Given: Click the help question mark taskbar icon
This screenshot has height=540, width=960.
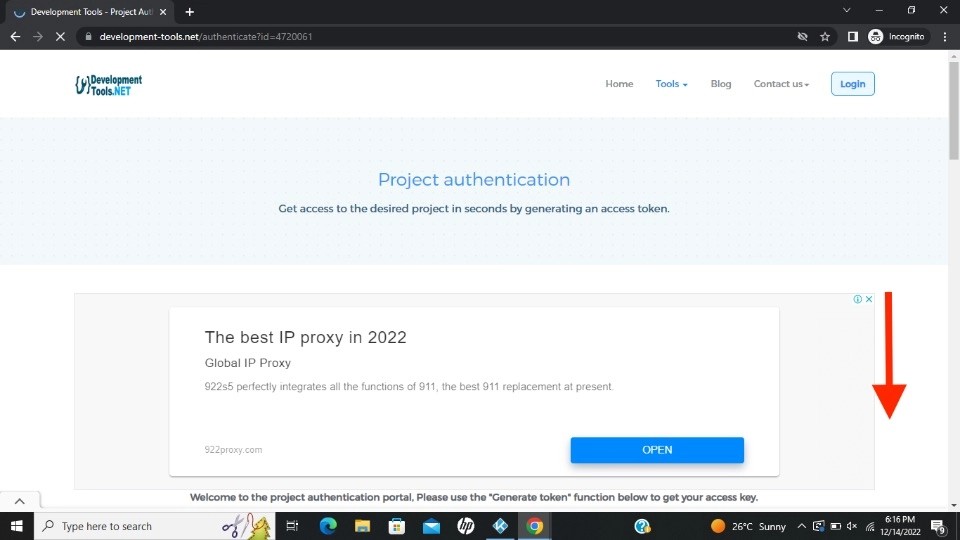Looking at the screenshot, I should (642, 526).
